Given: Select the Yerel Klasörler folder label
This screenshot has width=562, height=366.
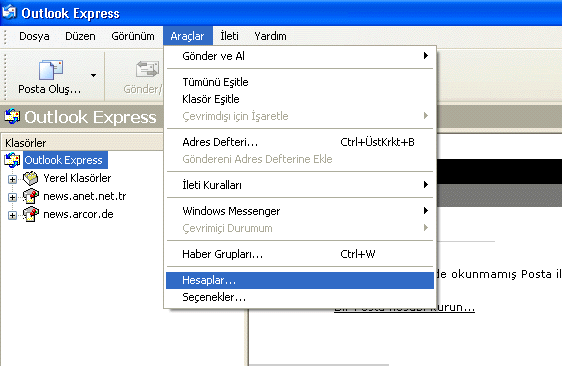Looking at the screenshot, I should [77, 178].
